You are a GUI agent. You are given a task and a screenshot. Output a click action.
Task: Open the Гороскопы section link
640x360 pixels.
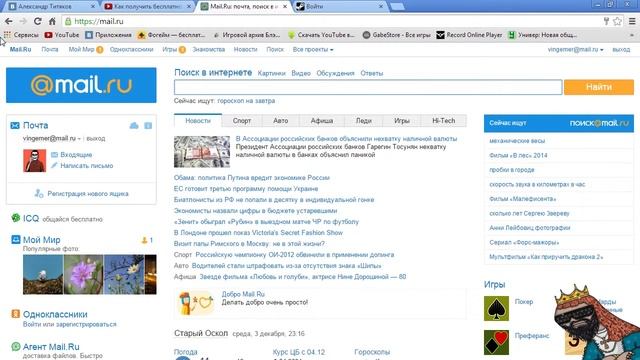click(x=372, y=352)
